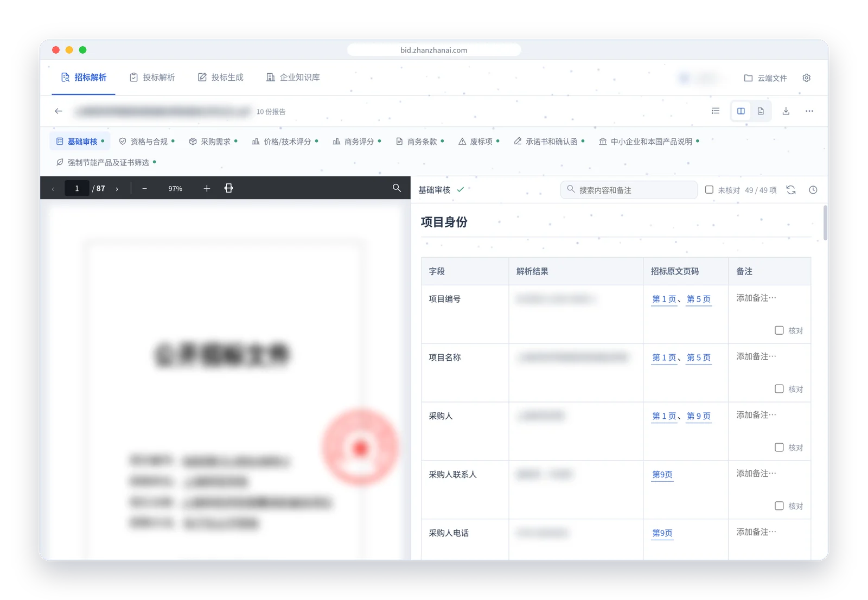Screen dimensions: 868x600
Task: Check 核对 for 采购人 row
Action: (779, 448)
